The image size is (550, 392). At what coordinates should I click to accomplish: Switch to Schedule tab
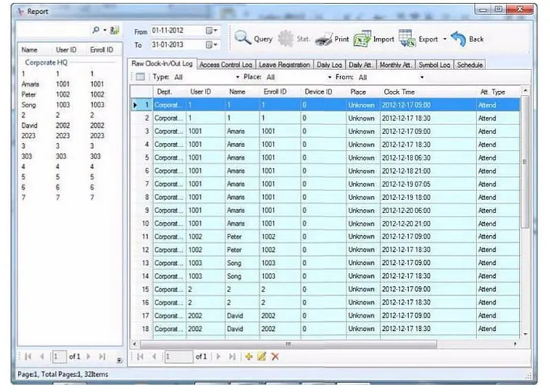pos(470,65)
